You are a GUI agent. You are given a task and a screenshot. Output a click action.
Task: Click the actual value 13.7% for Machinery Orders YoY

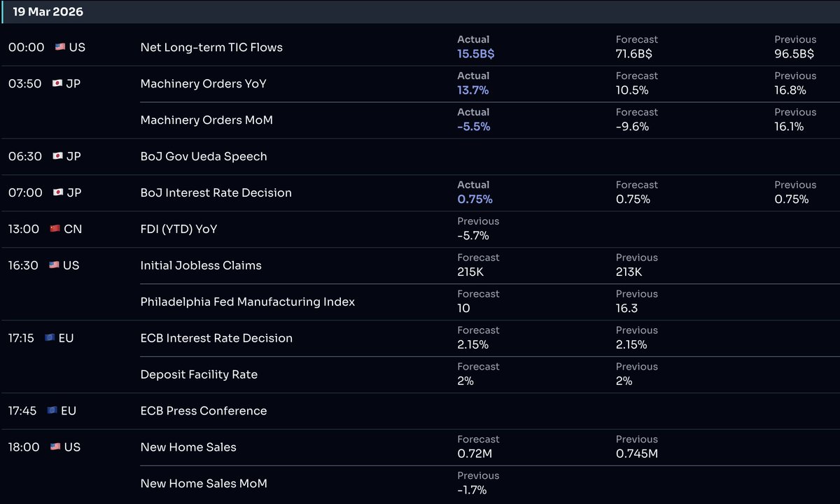[x=473, y=90]
